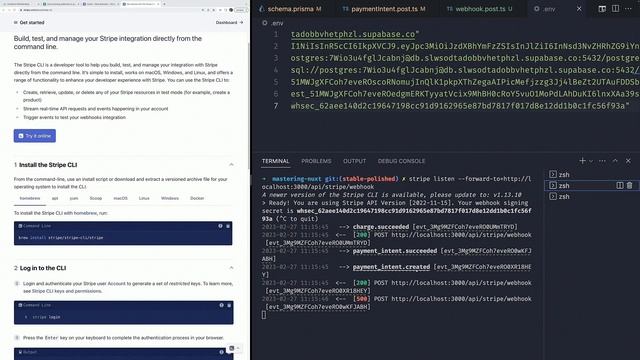Image resolution: width=640 pixels, height=360 pixels.
Task: Click the [500] status in terminal output
Action: tap(361, 299)
